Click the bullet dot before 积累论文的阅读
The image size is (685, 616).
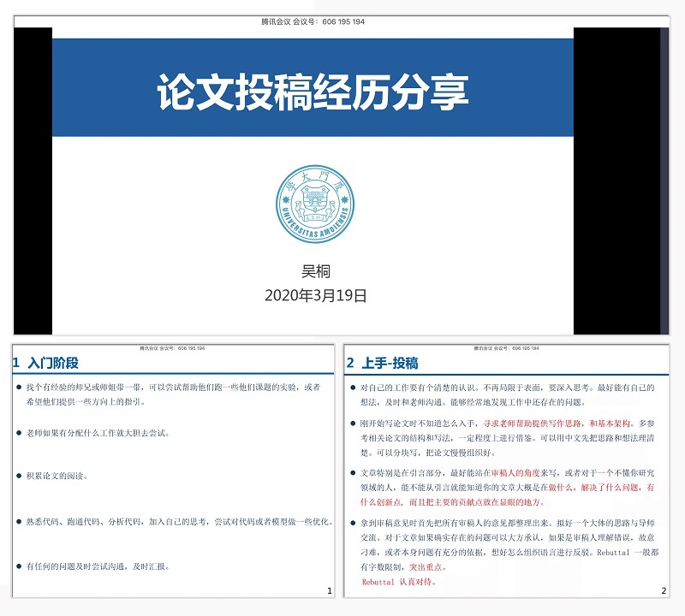(x=19, y=476)
